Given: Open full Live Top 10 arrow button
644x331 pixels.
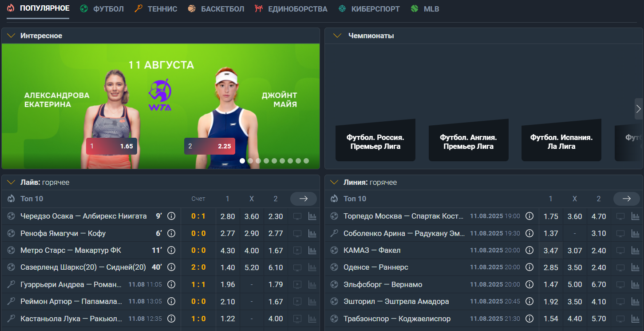Looking at the screenshot, I should [304, 199].
